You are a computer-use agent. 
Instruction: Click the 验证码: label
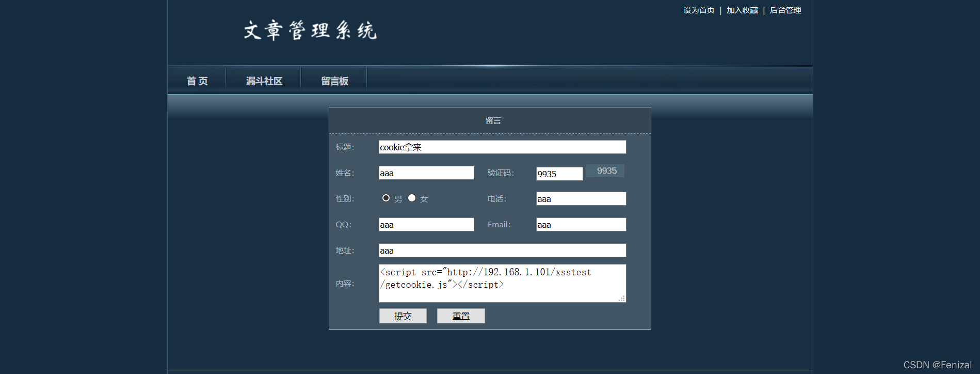point(501,173)
